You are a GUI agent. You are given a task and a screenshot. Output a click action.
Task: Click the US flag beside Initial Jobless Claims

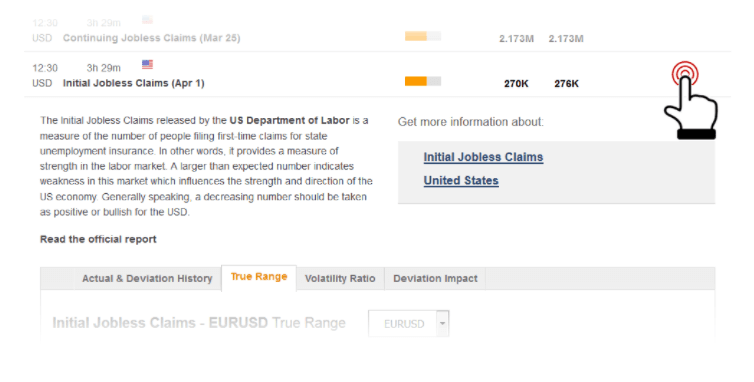[148, 64]
